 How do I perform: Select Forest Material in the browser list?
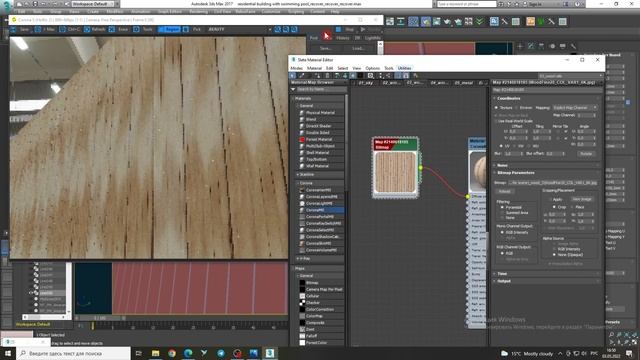tap(319, 139)
